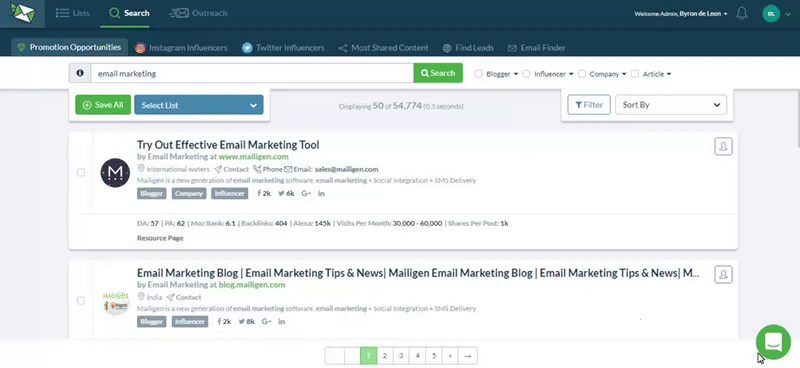Go to results page 2

pos(385,356)
